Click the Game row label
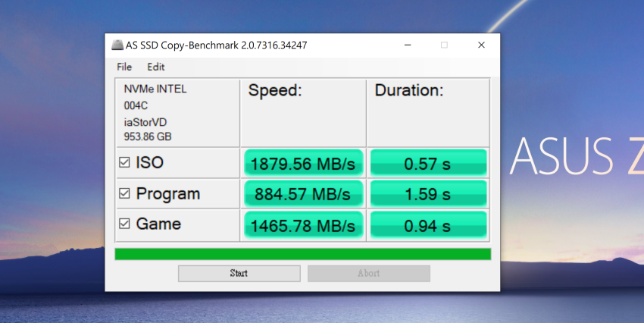Viewport: 644px width, 323px height. (158, 224)
